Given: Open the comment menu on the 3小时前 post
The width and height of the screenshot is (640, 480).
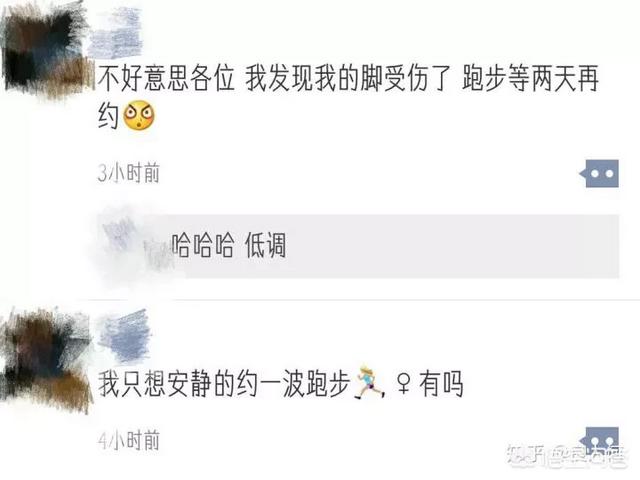Looking at the screenshot, I should pyautogui.click(x=601, y=173).
